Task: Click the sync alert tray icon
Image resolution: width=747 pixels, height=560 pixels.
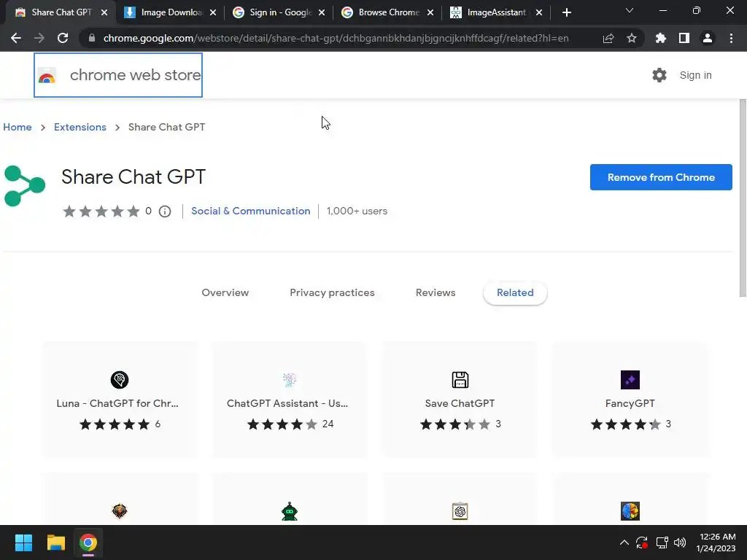Action: pyautogui.click(x=642, y=542)
